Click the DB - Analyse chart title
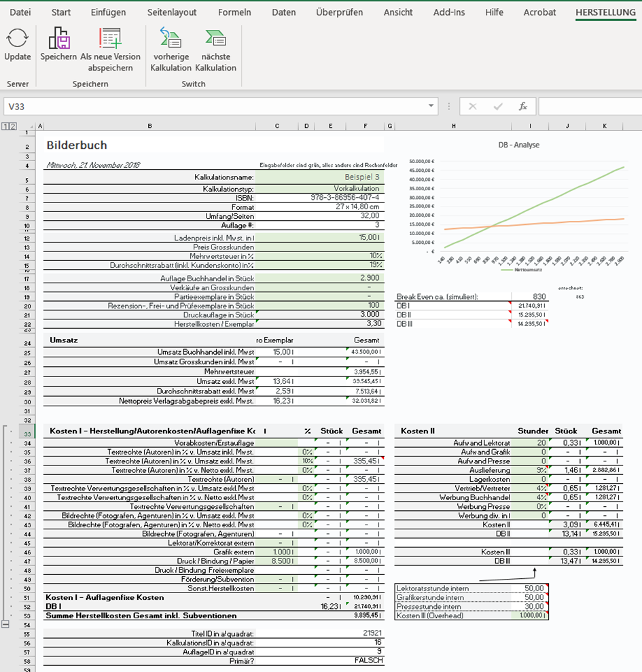 [x=518, y=145]
